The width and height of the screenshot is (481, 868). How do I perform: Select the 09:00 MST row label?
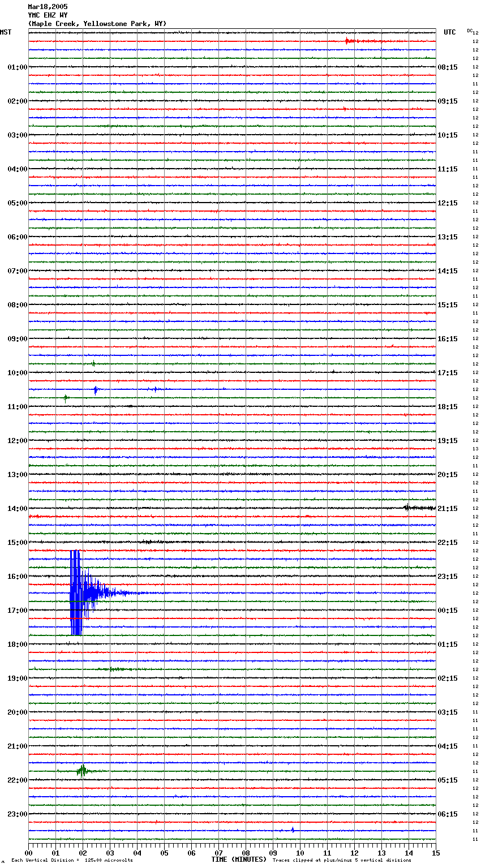18,339
